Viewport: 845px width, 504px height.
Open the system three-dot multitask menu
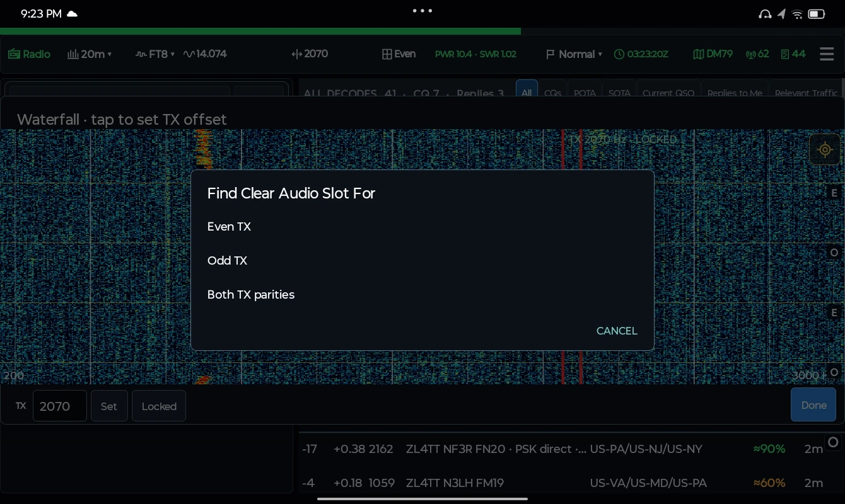(x=422, y=11)
